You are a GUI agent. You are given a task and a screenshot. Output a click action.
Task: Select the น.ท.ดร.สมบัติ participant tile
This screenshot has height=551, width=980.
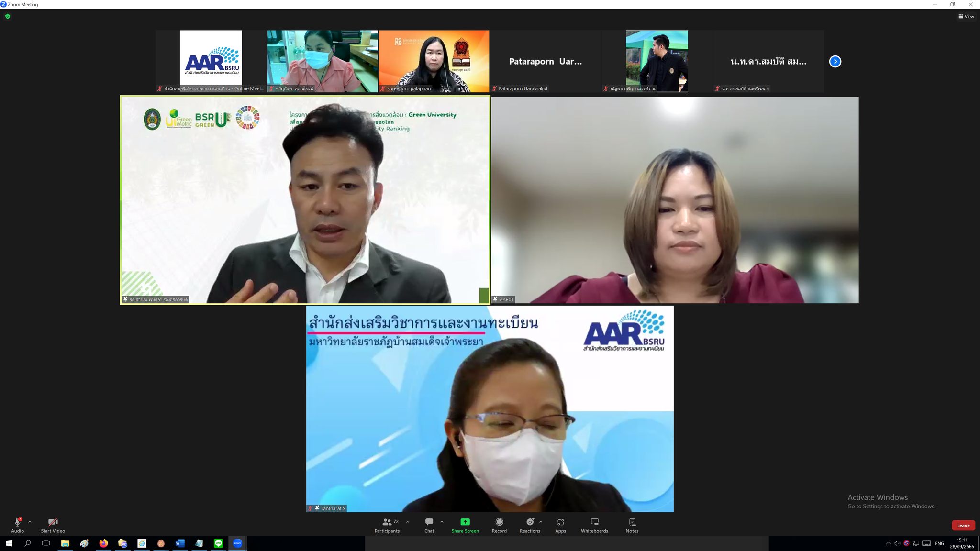pyautogui.click(x=768, y=61)
